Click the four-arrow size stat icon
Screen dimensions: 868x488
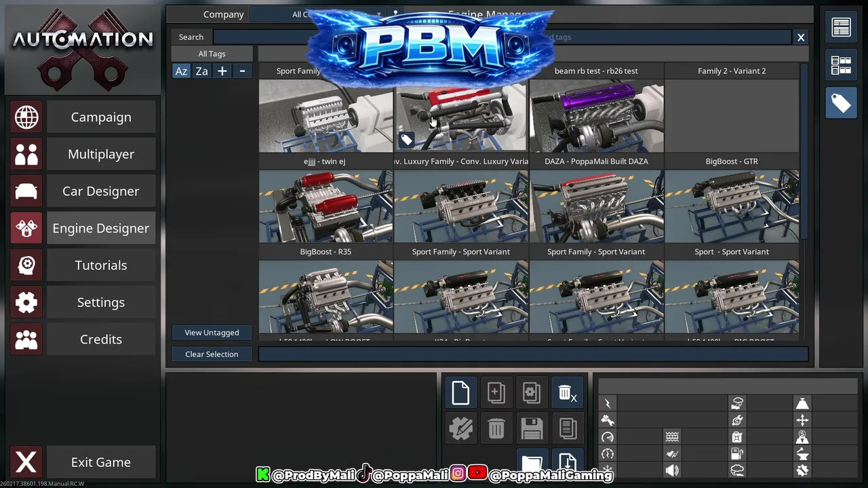click(x=802, y=420)
